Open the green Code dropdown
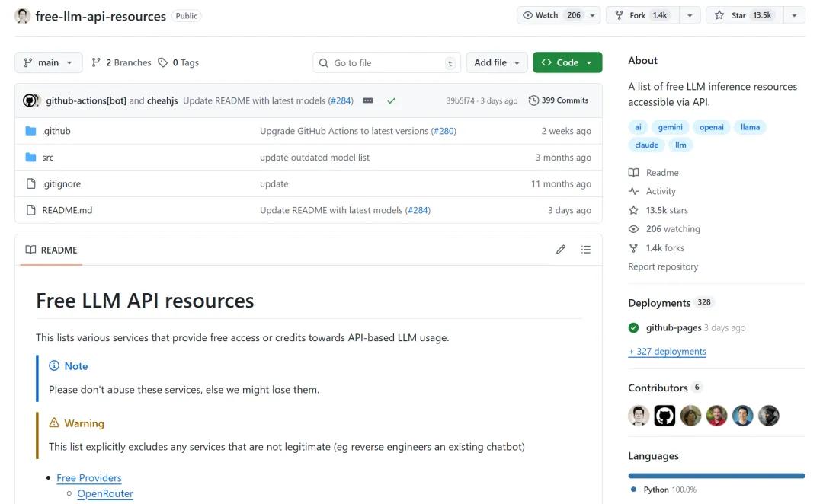The width and height of the screenshot is (823, 504). coord(567,62)
